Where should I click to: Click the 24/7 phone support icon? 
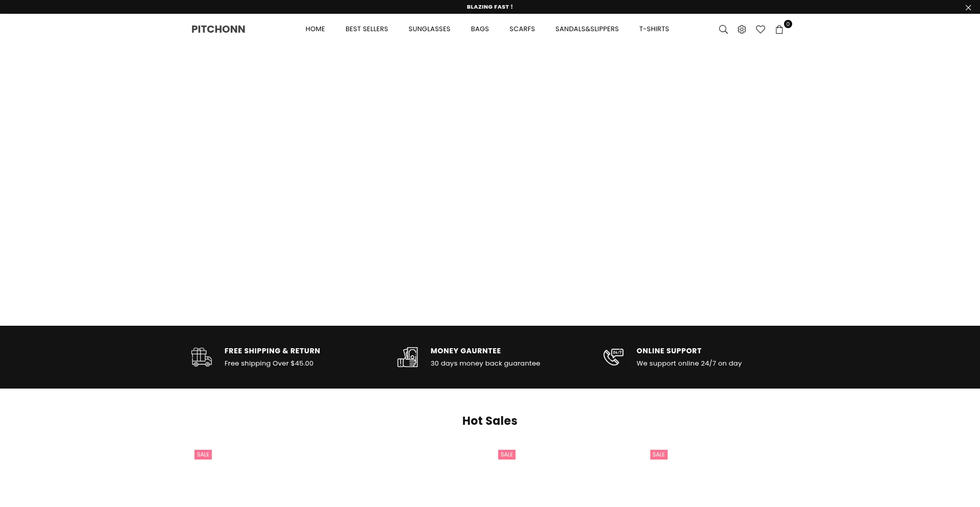[x=613, y=357]
